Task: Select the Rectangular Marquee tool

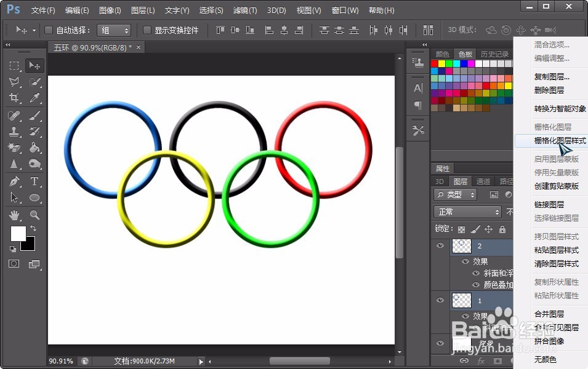Action: click(x=14, y=66)
